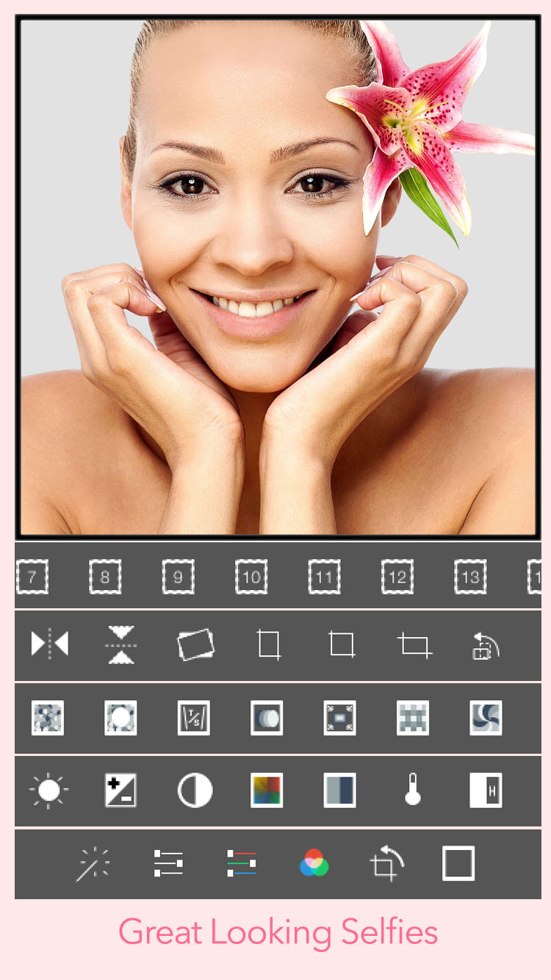Viewport: 551px width, 980px height.
Task: Tap the woman's portrait photo preview
Action: [x=278, y=276]
